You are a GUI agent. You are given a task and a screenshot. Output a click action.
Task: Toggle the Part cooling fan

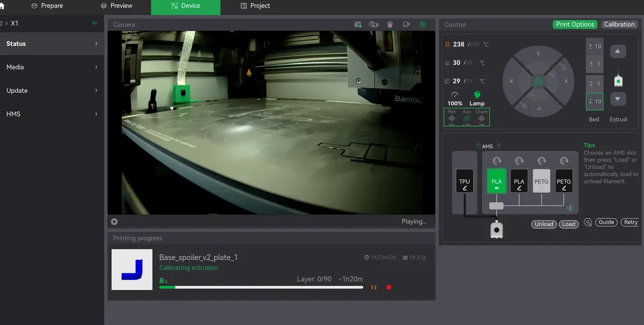(452, 118)
